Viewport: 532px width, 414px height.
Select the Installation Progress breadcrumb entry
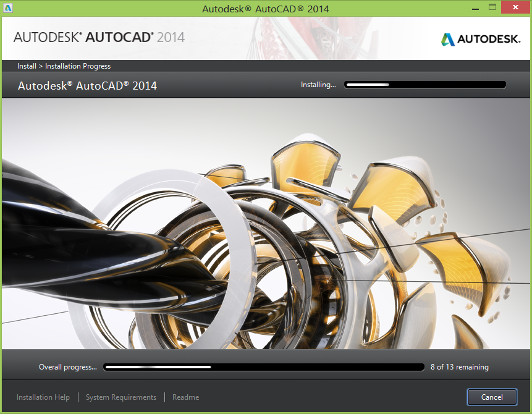tap(78, 66)
